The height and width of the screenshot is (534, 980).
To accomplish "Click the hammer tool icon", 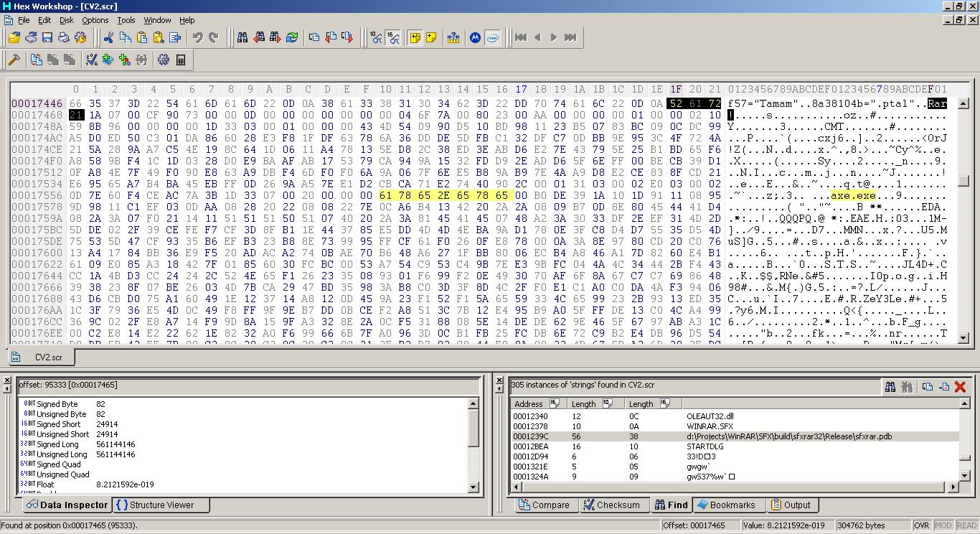I will (14, 60).
